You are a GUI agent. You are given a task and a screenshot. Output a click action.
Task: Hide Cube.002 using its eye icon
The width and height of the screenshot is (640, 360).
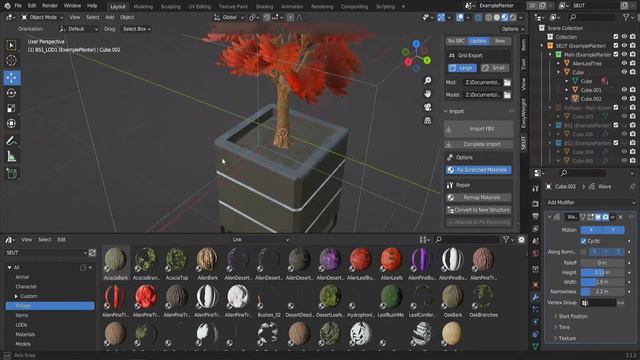[x=624, y=99]
